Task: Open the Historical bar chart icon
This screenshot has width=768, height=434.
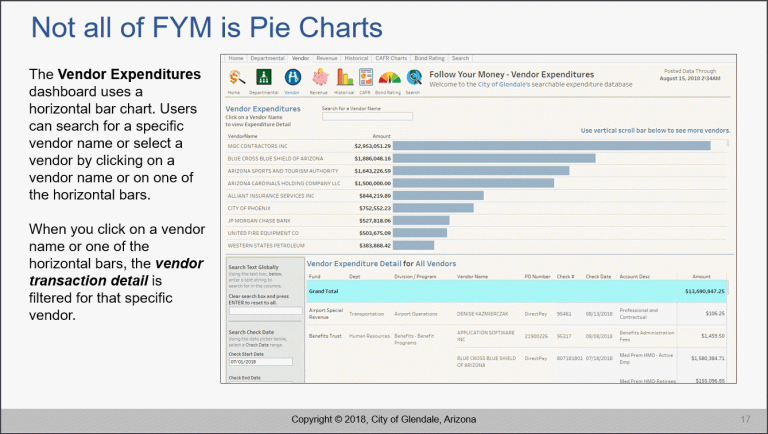Action: pos(344,78)
